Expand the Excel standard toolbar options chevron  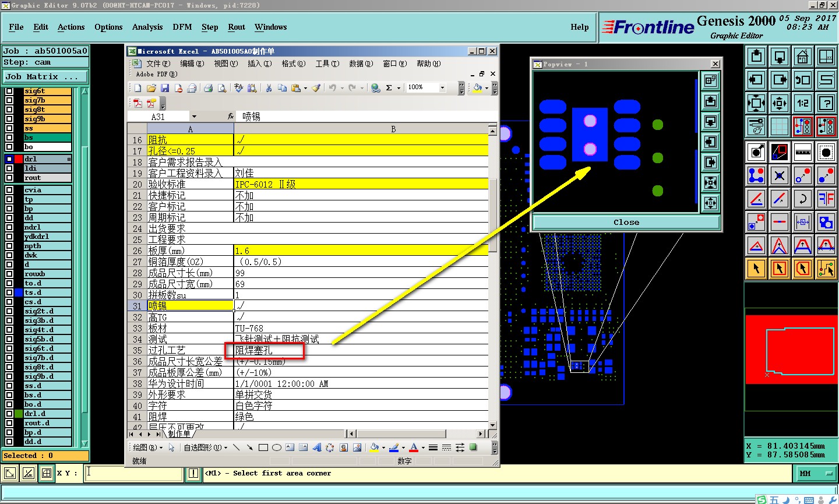coord(461,88)
